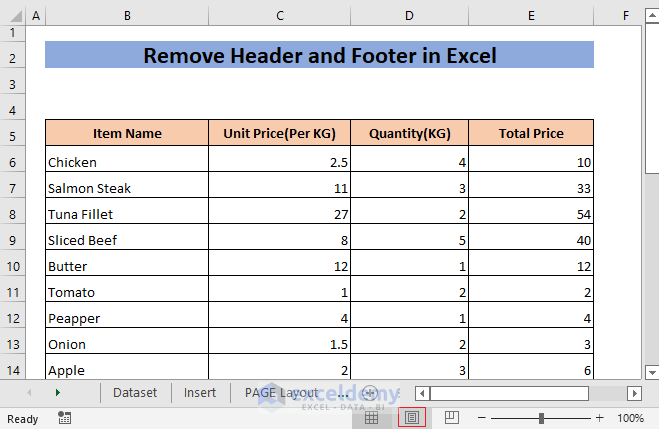659x429 pixels.
Task: Select Tuna Fillet's unit price 27 cell
Action: click(x=279, y=211)
